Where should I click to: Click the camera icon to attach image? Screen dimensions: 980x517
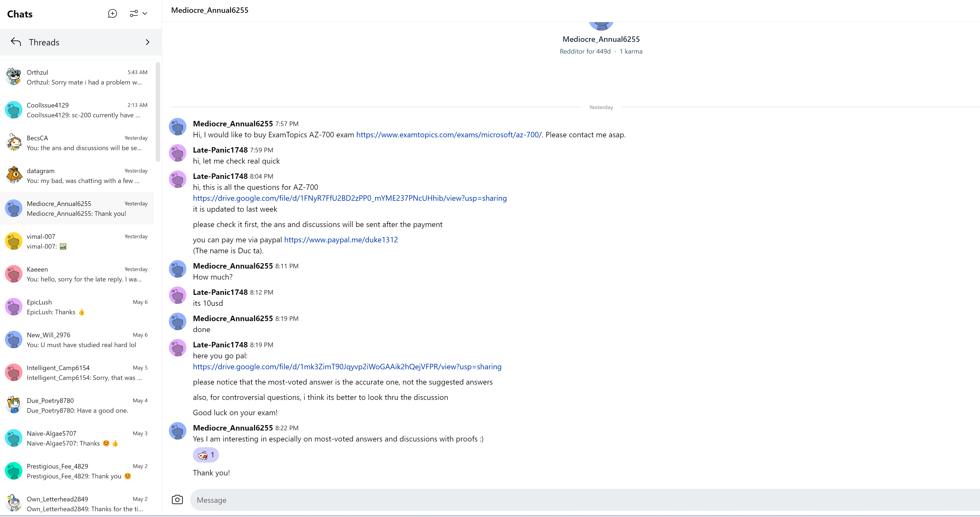pyautogui.click(x=177, y=499)
